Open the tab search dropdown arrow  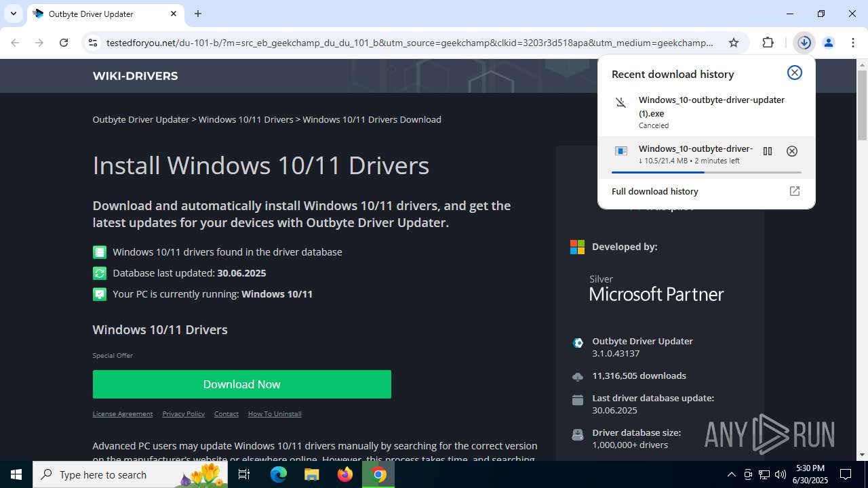[x=13, y=14]
